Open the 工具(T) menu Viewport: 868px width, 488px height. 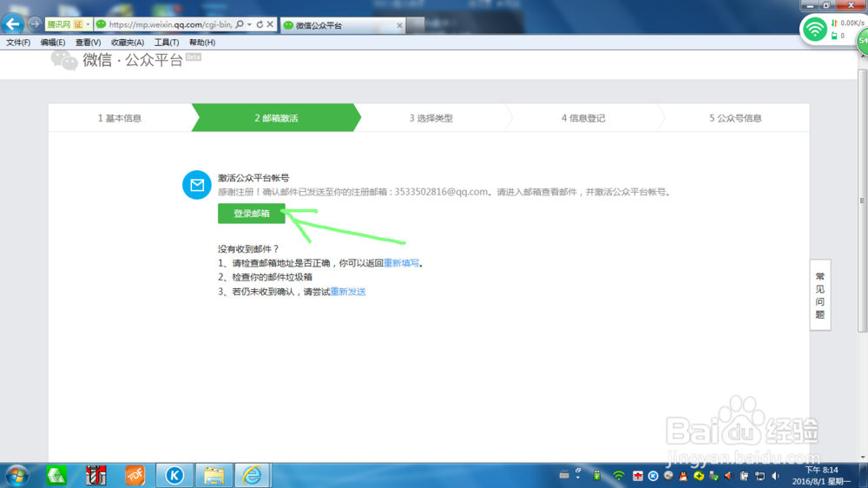tap(166, 42)
